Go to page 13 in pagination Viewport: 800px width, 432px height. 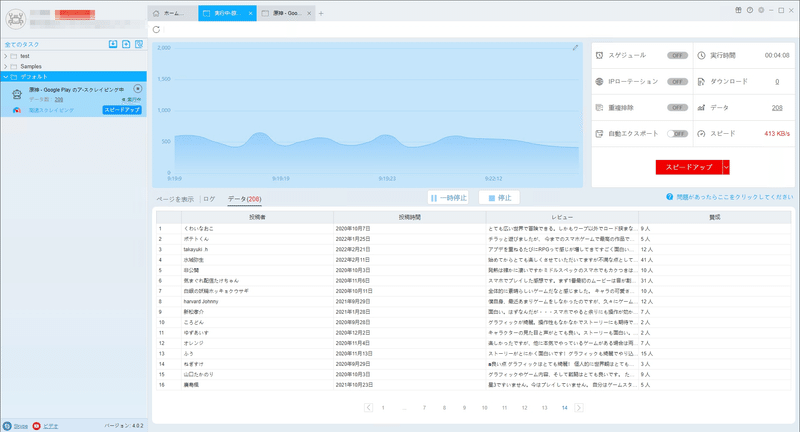pyautogui.click(x=544, y=408)
